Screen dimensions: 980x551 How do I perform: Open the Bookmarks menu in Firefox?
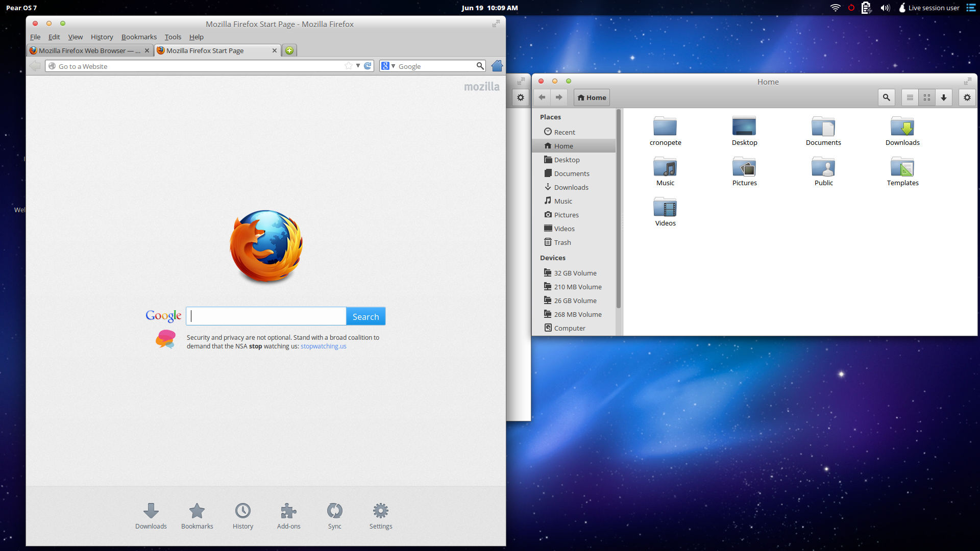pyautogui.click(x=139, y=37)
